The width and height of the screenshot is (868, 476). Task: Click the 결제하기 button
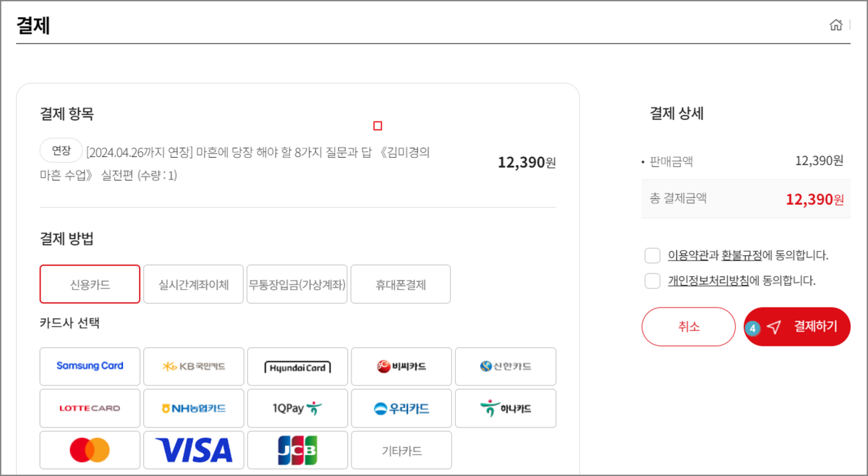coord(797,327)
